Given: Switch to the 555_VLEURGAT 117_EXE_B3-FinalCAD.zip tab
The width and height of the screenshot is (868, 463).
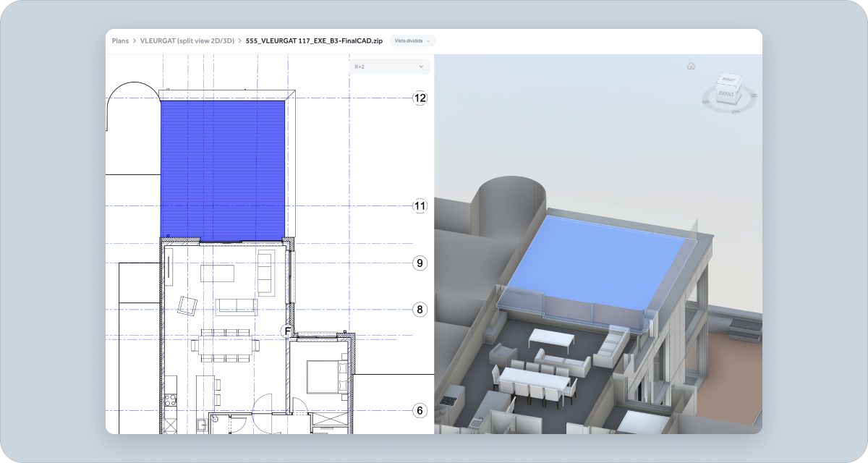Looking at the screenshot, I should 312,41.
